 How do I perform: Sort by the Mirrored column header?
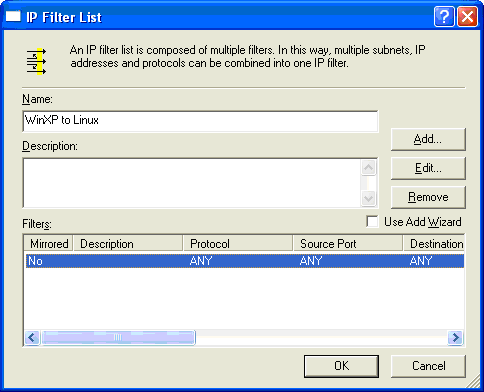click(x=49, y=243)
